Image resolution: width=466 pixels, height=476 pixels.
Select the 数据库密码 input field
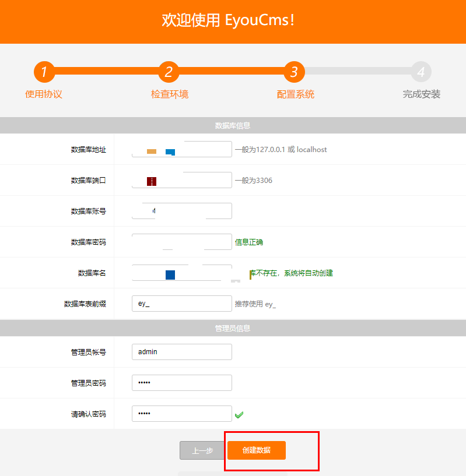click(182, 242)
